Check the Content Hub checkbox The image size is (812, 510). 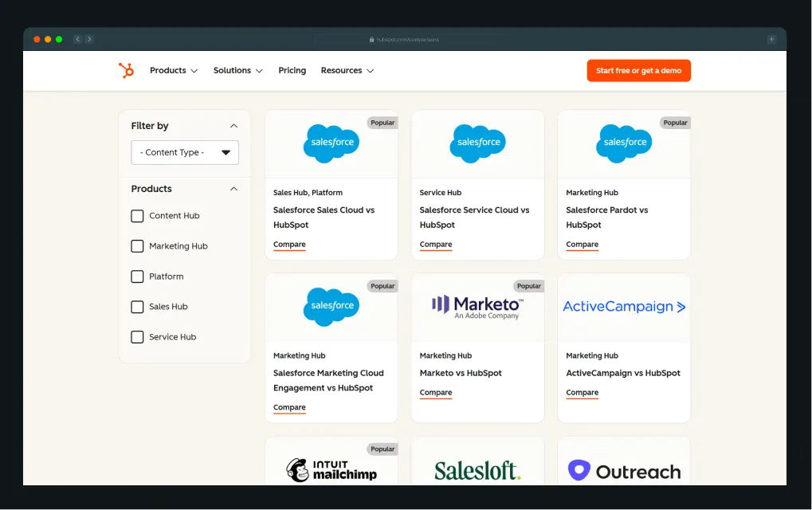(x=137, y=216)
